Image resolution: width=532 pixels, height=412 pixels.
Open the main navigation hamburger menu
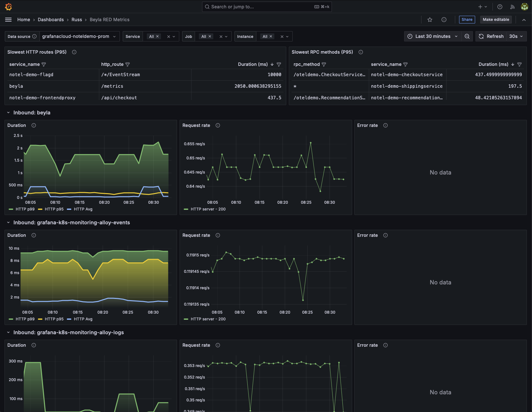click(x=8, y=20)
